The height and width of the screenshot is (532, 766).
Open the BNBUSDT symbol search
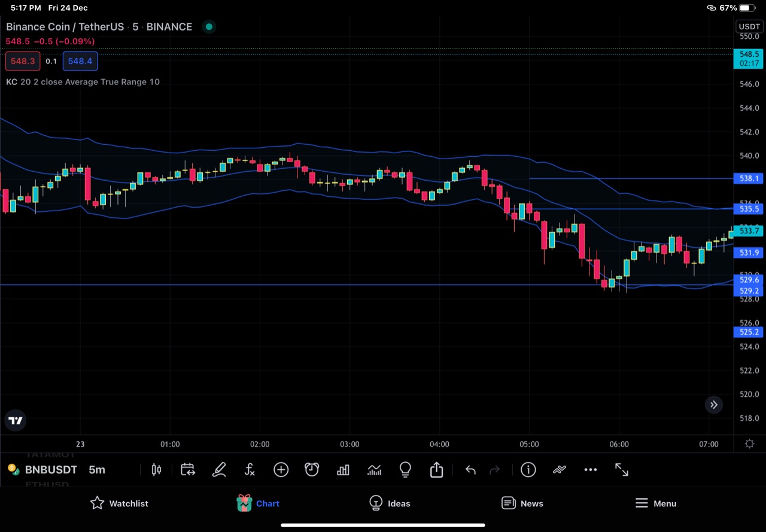tap(51, 470)
